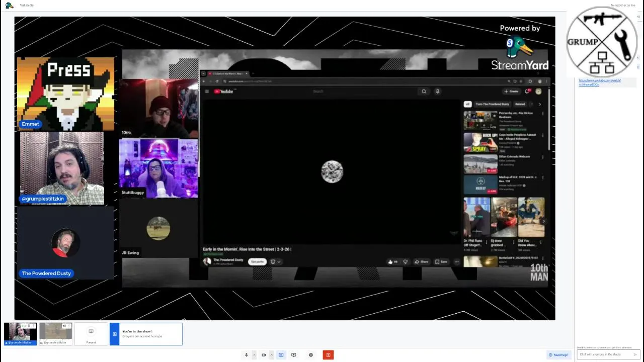This screenshot has width=644, height=362.
Task: Click the YouTube logo
Action: [224, 92]
